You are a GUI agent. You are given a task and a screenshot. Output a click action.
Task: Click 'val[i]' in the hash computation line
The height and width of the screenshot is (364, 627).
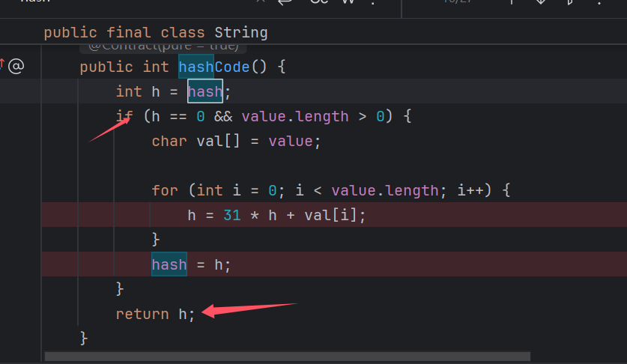coord(330,215)
